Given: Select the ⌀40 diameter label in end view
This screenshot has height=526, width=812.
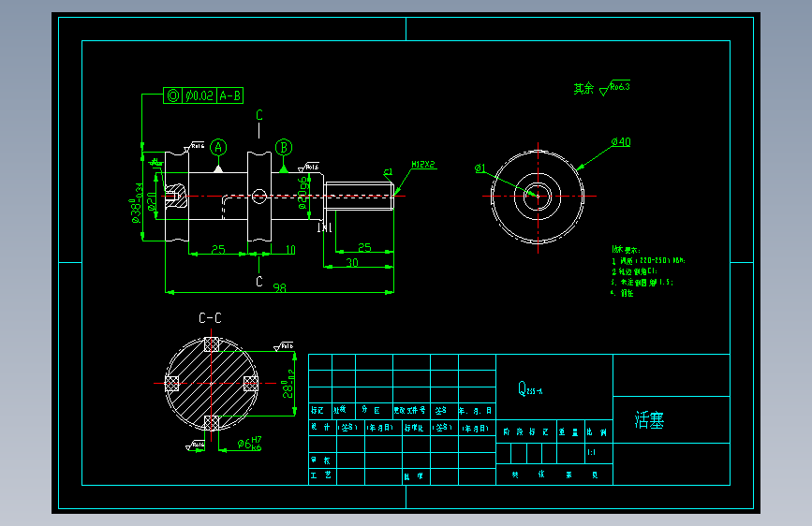Looking at the screenshot, I should point(621,142).
